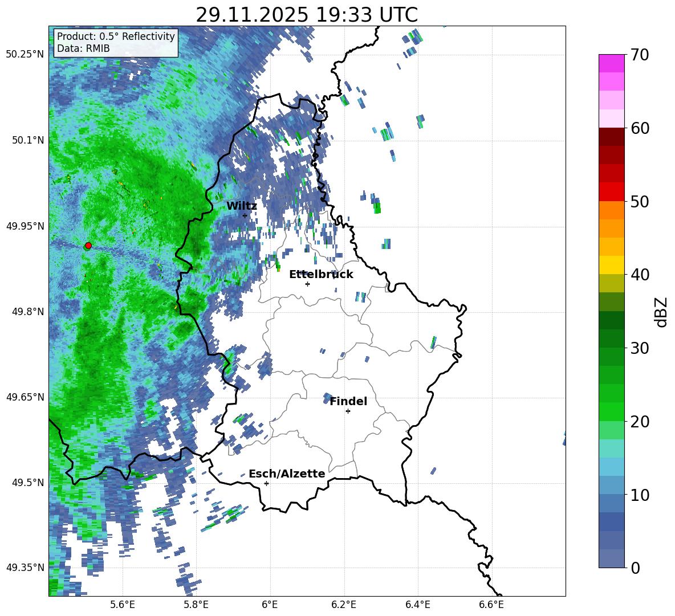Click the 6.6°E longitude label

point(491,605)
